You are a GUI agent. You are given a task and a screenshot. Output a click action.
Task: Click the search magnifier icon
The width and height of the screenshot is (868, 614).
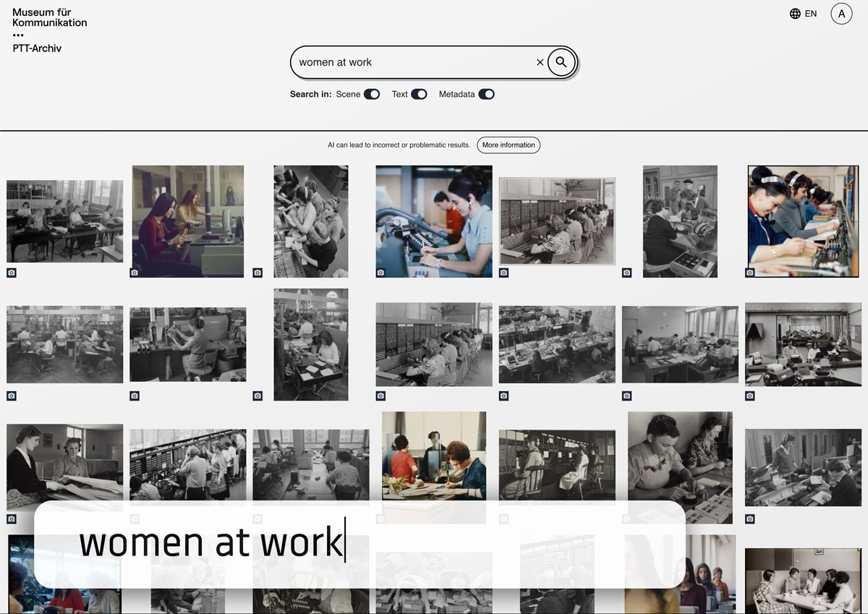tap(561, 62)
